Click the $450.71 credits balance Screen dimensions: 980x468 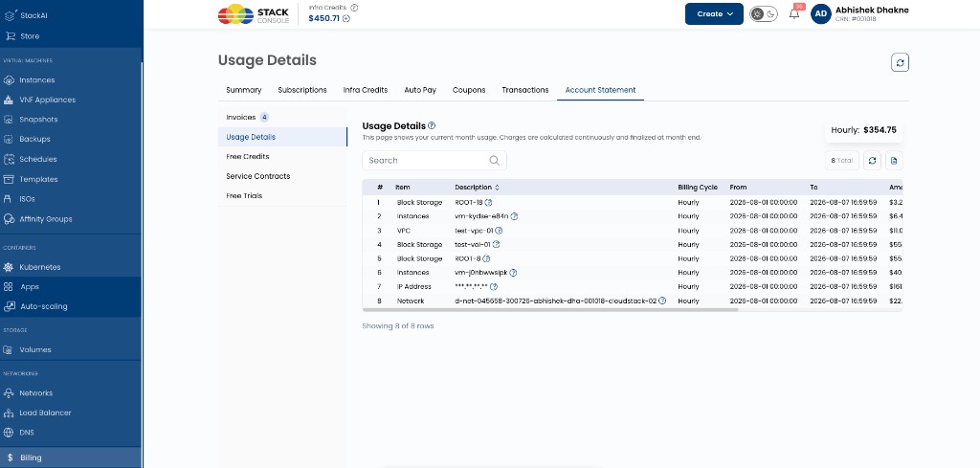(x=323, y=19)
